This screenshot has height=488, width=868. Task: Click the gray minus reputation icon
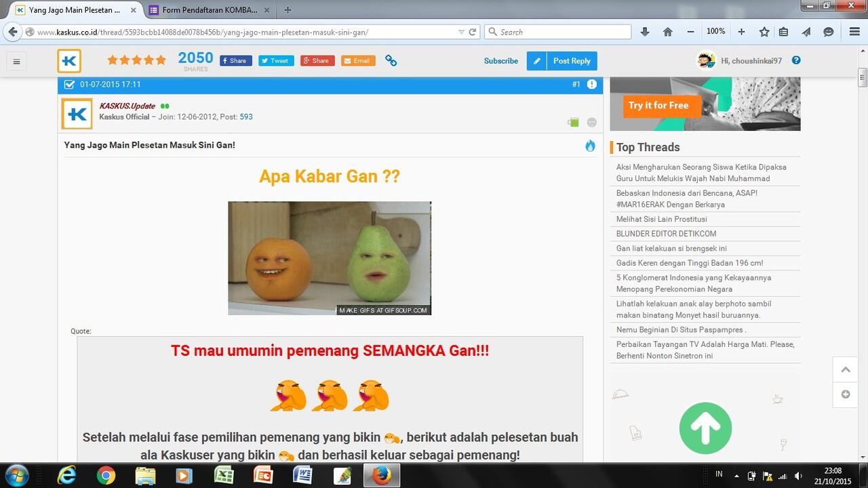pos(592,122)
